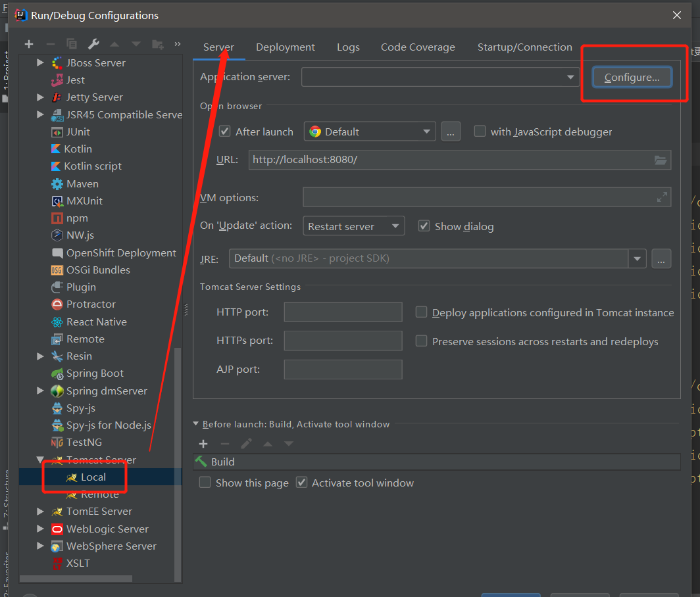Expand Resin tree node

point(40,356)
